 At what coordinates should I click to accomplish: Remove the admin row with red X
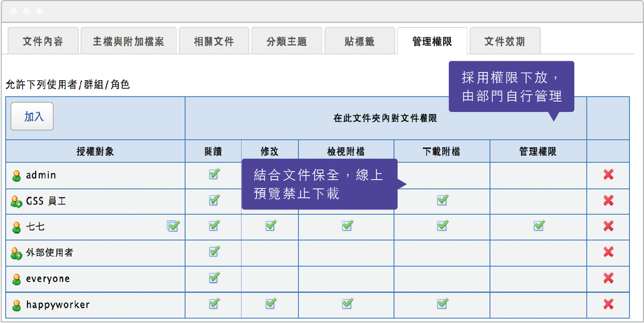tap(608, 174)
